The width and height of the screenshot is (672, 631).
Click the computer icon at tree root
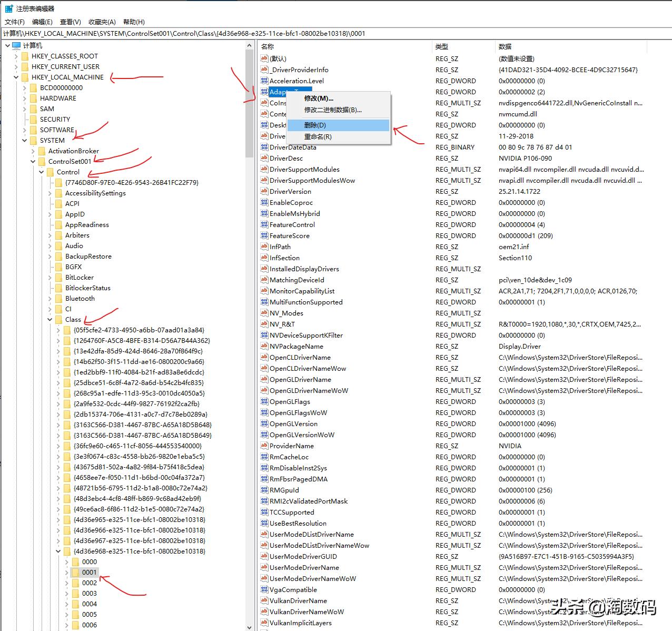click(x=16, y=46)
